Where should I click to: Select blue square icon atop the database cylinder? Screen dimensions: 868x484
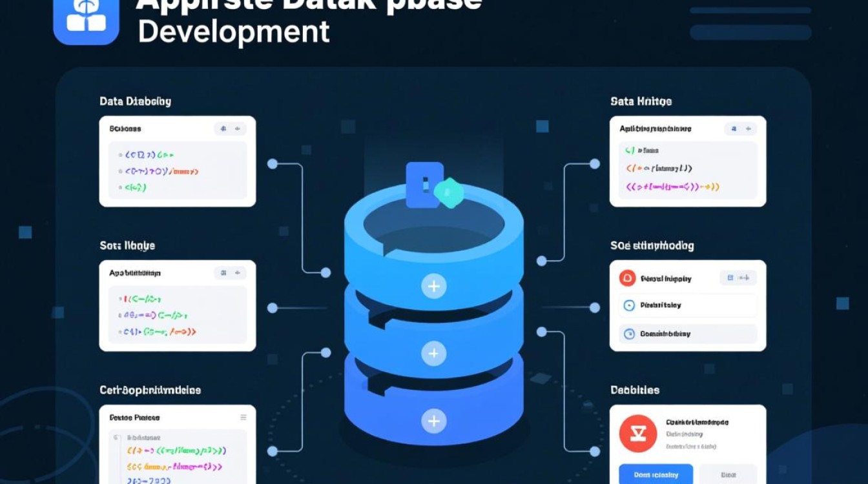click(x=424, y=185)
